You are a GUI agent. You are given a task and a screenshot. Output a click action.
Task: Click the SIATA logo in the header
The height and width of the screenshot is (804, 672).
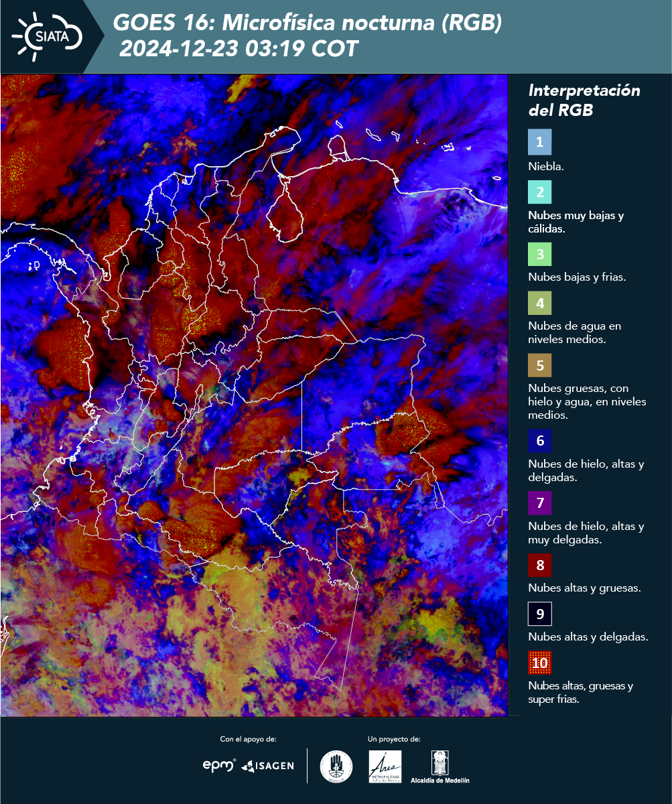coord(46,36)
